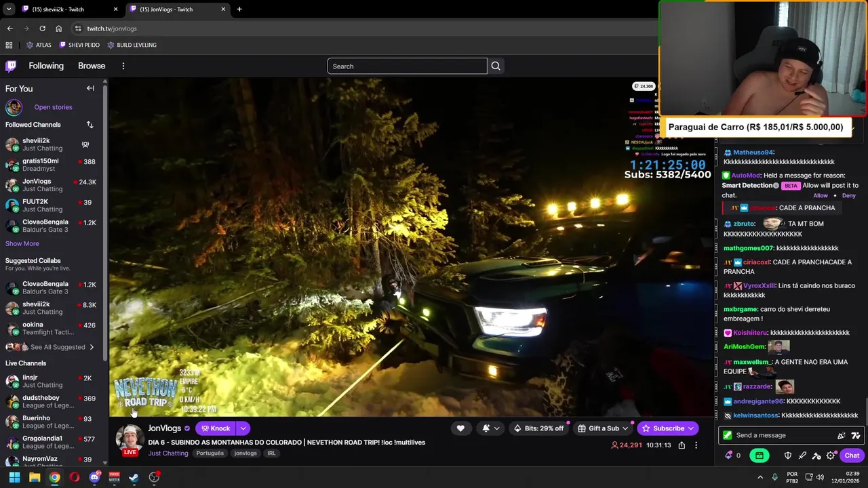Open JonVlogs streamer avatar
Viewport: 868px width, 488px height.
pos(129,439)
